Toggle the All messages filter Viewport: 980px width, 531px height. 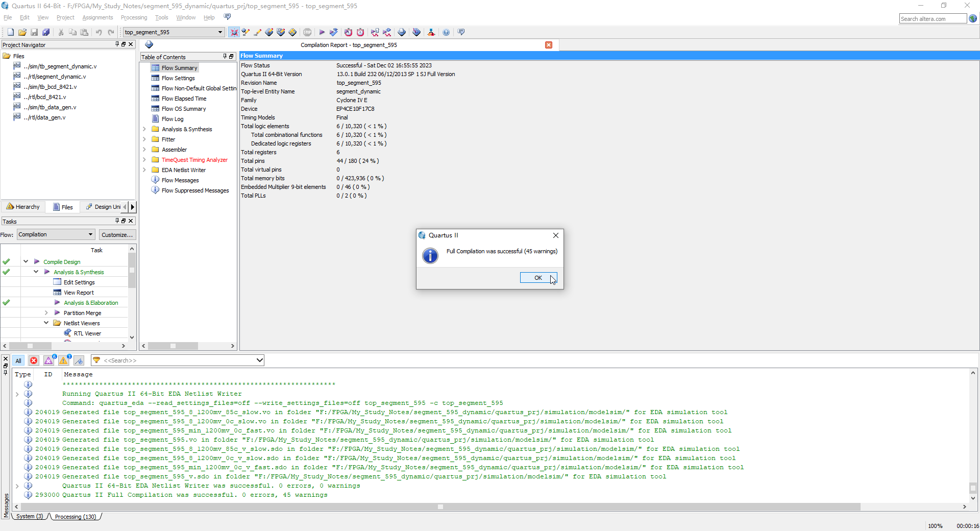[18, 360]
